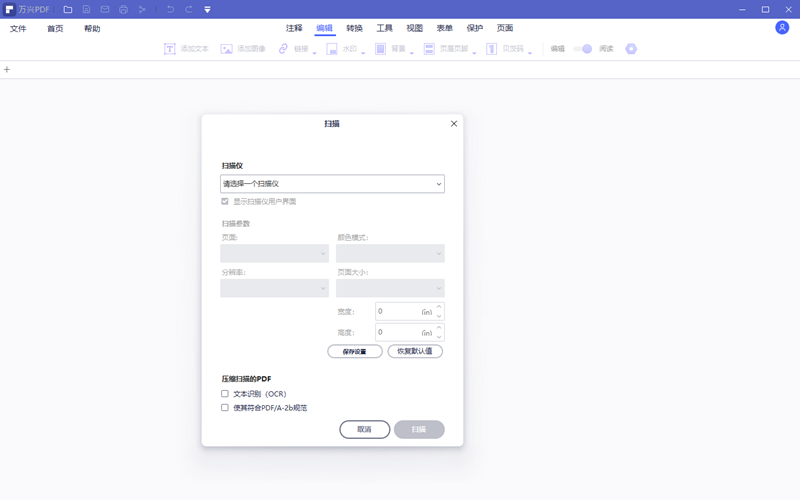Click the 扫描参数 section label

(x=236, y=223)
